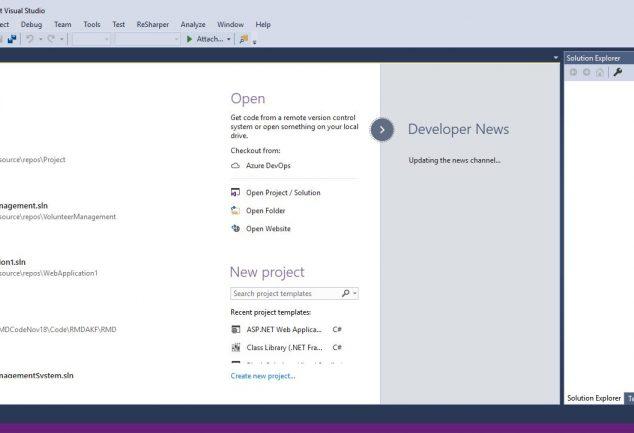Click the Solution Explorer Home icon
Viewport: 634px width, 433px height.
tap(600, 72)
